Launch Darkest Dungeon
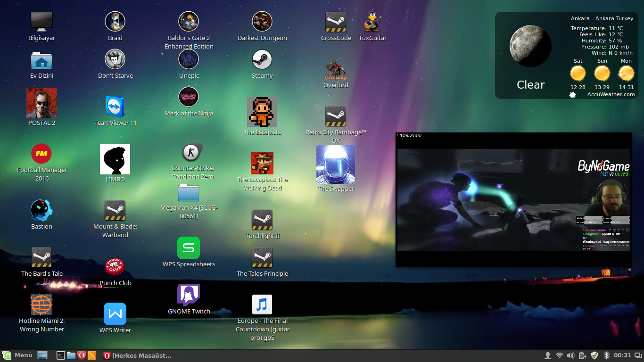The height and width of the screenshot is (362, 644). pos(262,22)
